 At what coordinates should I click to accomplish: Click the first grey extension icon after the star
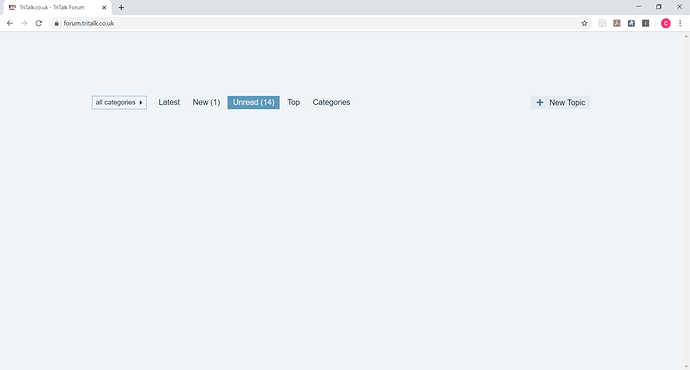tap(602, 23)
